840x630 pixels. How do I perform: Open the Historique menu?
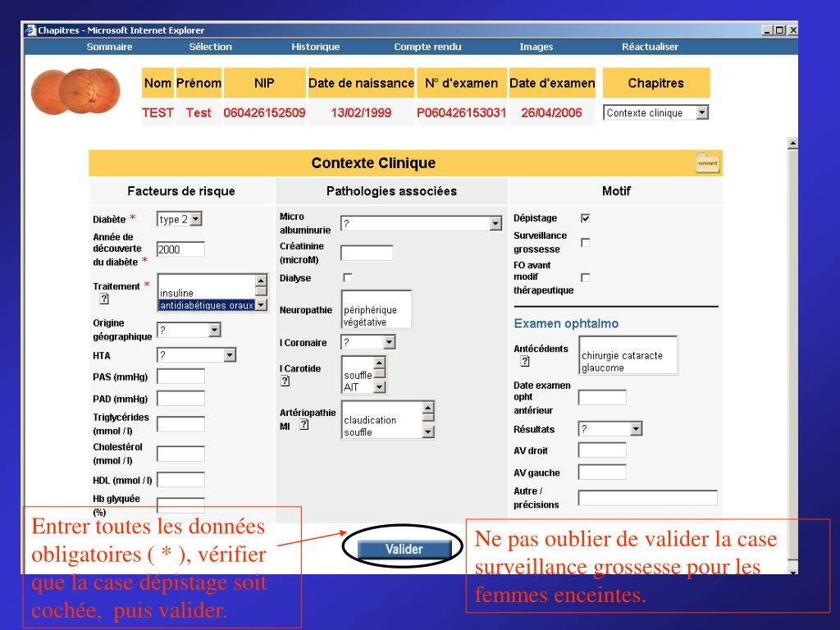tap(316, 47)
